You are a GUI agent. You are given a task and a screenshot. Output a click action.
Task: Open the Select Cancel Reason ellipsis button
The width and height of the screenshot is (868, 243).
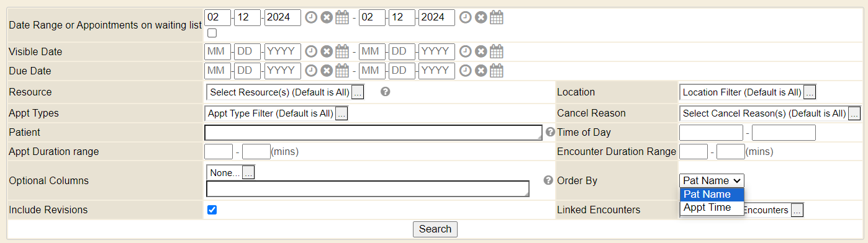click(x=854, y=113)
